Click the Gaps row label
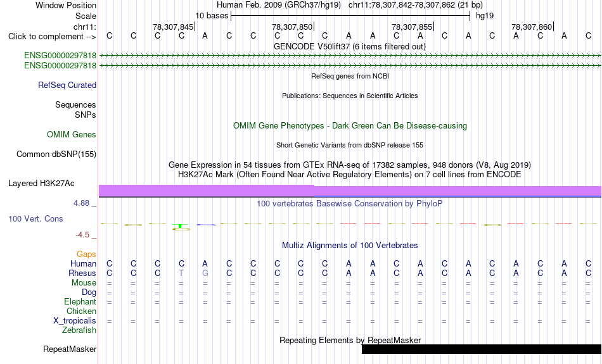 pyautogui.click(x=86, y=254)
